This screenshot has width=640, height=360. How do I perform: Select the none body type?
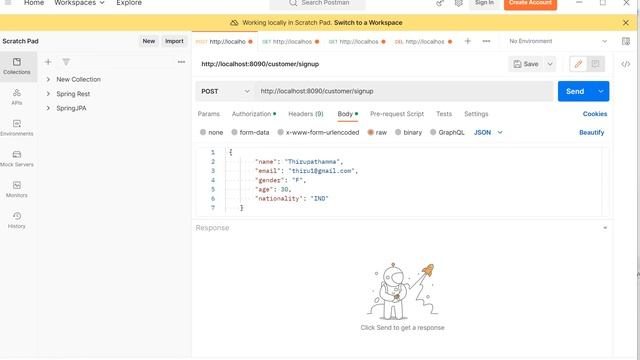click(203, 132)
